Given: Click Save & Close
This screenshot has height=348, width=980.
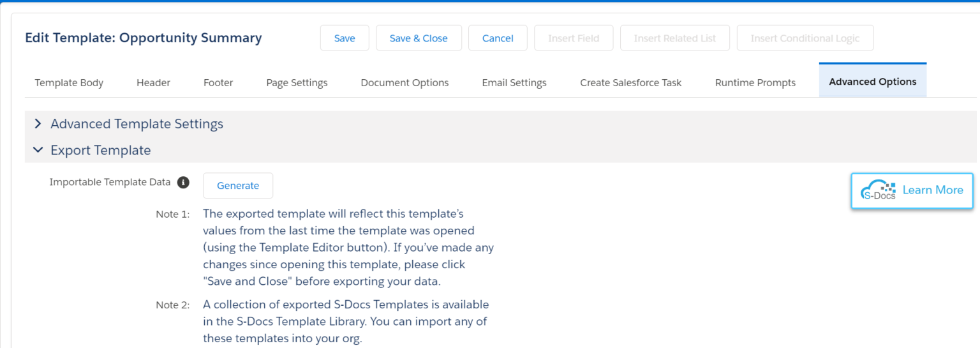Looking at the screenshot, I should (419, 38).
